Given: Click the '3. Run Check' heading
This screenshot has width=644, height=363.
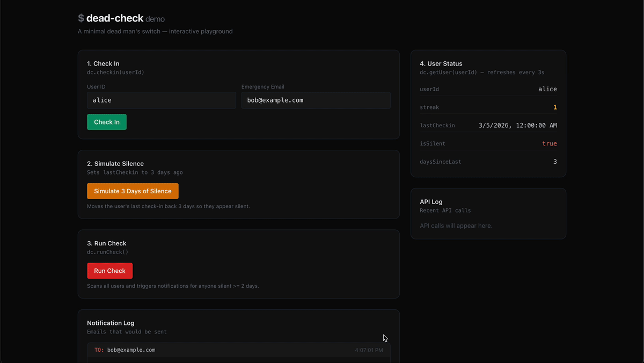Looking at the screenshot, I should (107, 243).
